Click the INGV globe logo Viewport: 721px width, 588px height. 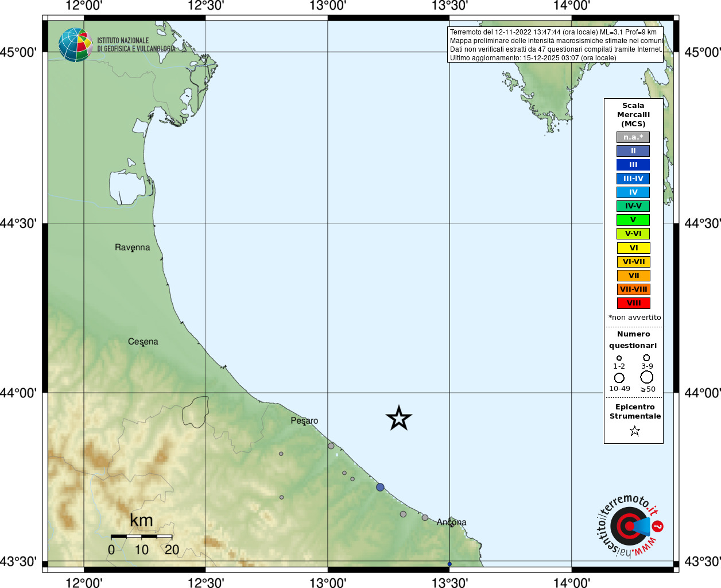75,45
